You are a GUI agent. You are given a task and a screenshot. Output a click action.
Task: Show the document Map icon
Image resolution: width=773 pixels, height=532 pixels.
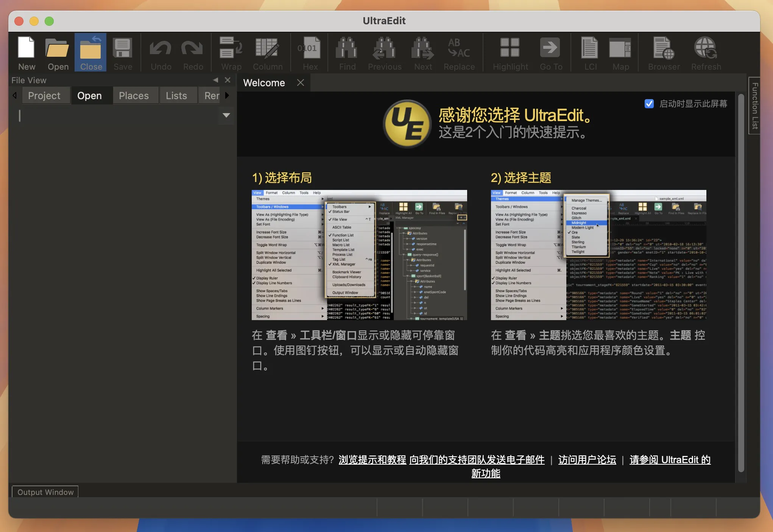[620, 53]
